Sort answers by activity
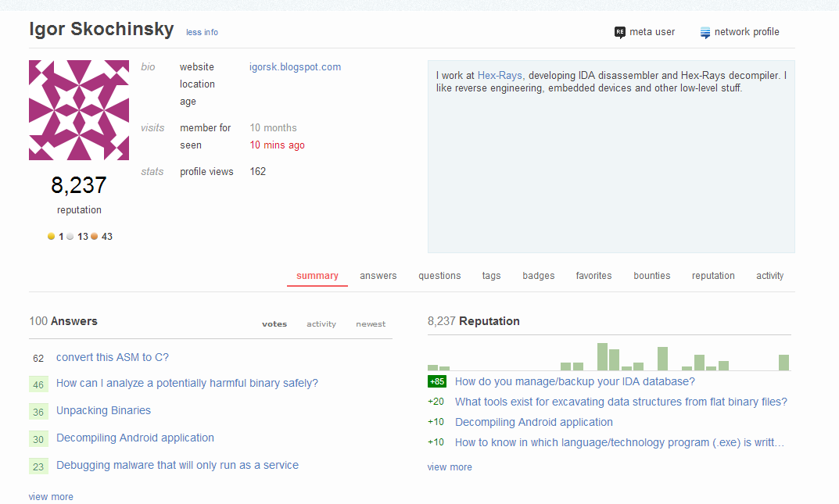The height and width of the screenshot is (504, 839). pyautogui.click(x=321, y=323)
